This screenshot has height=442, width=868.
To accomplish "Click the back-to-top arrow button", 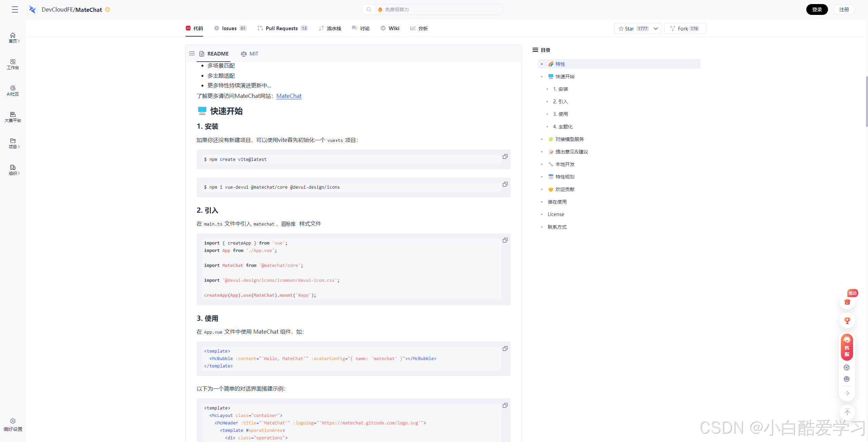I will pos(847,412).
